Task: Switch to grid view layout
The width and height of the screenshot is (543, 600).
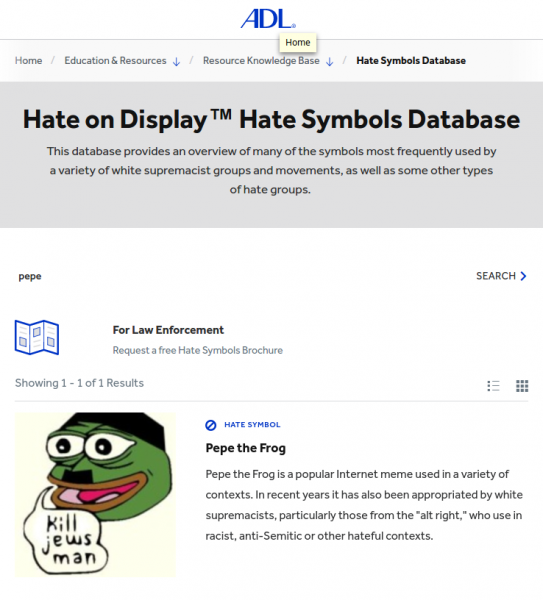Action: (522, 386)
